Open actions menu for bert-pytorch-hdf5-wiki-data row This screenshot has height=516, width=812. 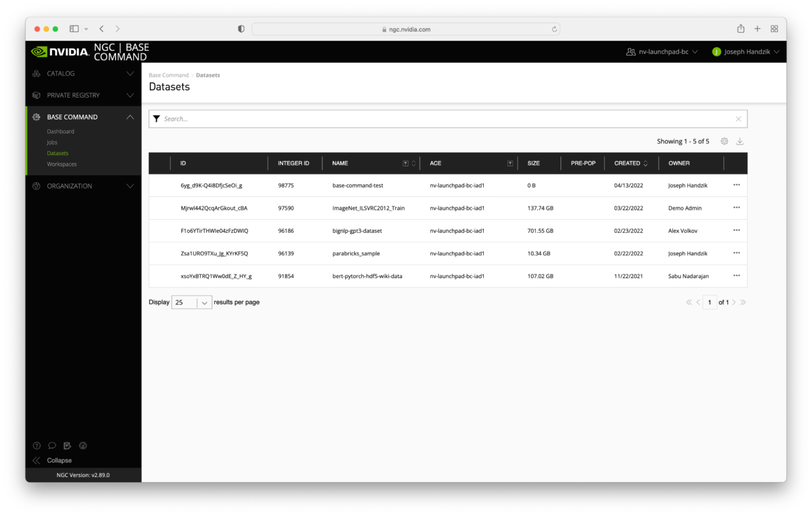point(736,276)
